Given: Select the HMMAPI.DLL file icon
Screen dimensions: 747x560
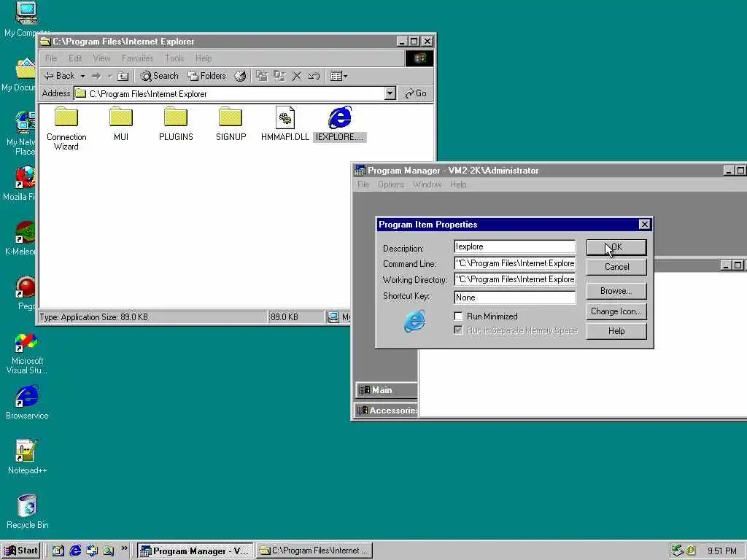Looking at the screenshot, I should point(285,117).
